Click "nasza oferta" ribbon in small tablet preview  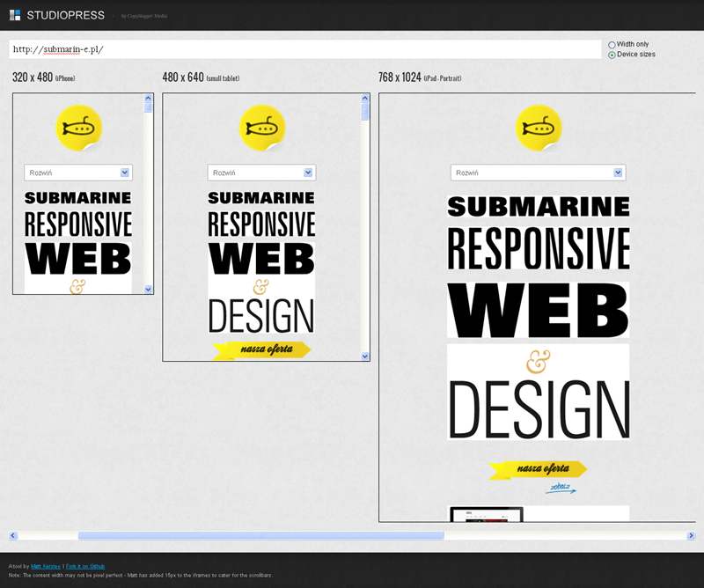point(262,350)
